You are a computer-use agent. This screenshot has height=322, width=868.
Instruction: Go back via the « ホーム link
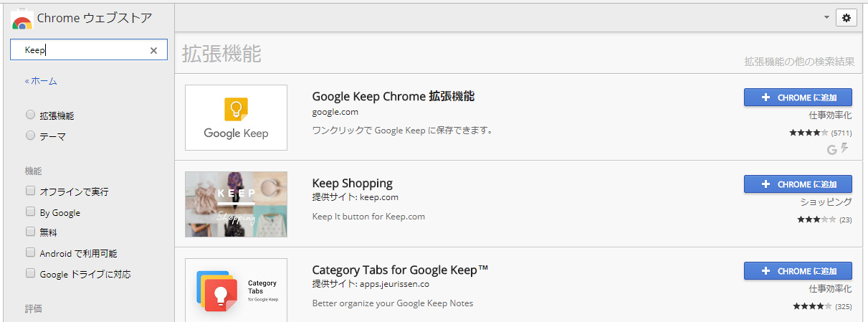(x=41, y=81)
